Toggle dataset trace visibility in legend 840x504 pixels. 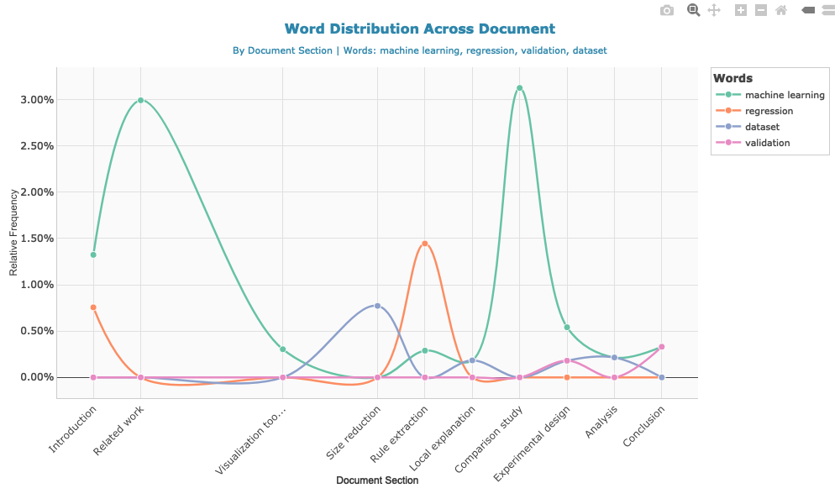click(x=762, y=127)
